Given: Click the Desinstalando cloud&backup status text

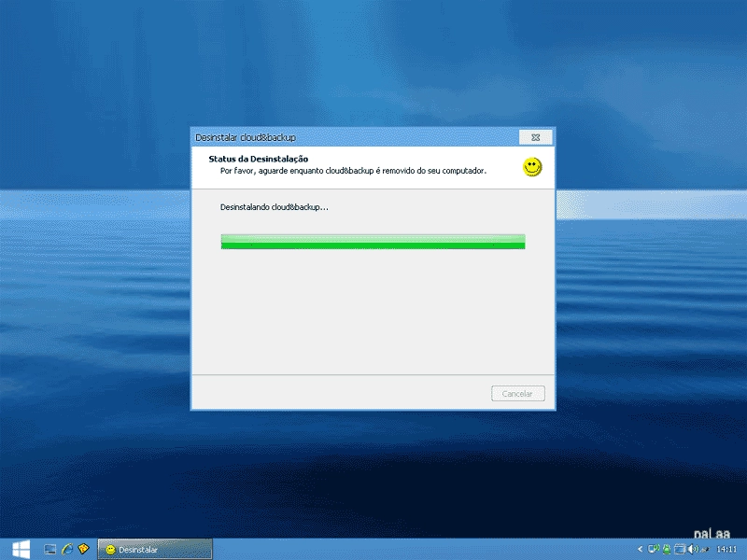Looking at the screenshot, I should [x=274, y=207].
